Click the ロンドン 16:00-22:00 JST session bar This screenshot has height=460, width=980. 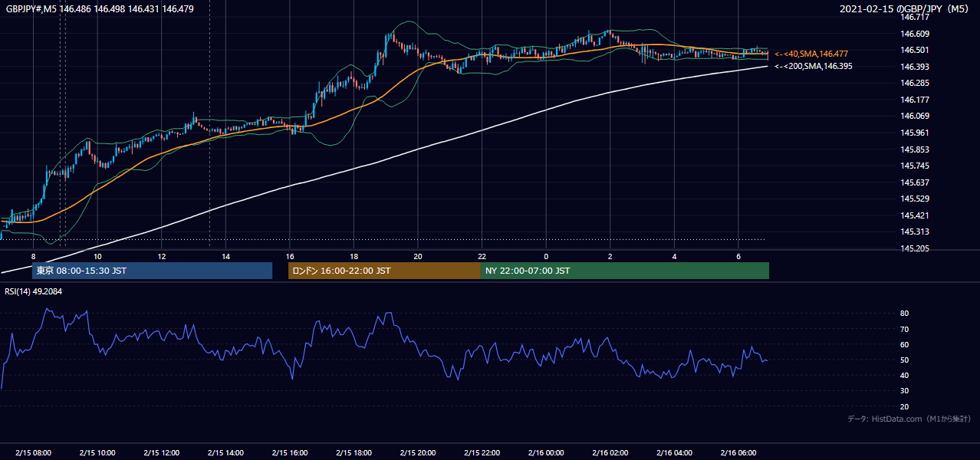point(384,271)
